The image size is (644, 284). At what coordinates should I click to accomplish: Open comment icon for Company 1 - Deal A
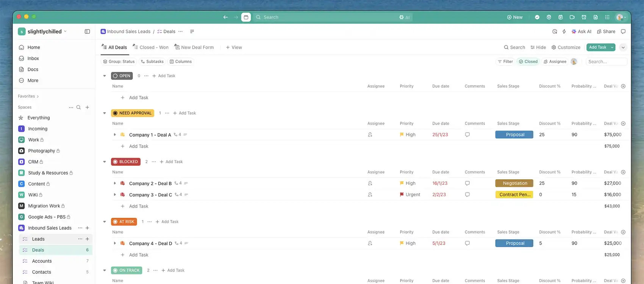(467, 135)
